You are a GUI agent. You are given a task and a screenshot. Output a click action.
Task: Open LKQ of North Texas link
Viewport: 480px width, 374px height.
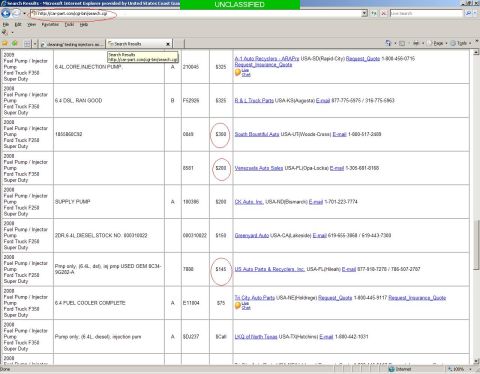pos(256,337)
